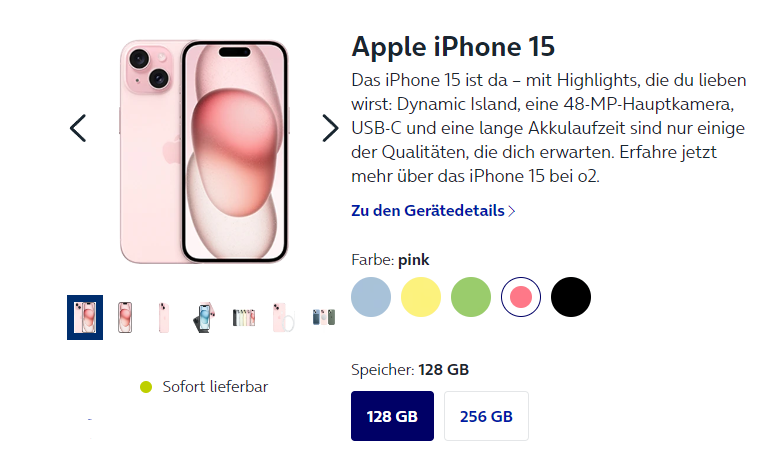Open the first selected thumbnail of front and back
Screen dimensions: 774x469
[x=85, y=317]
